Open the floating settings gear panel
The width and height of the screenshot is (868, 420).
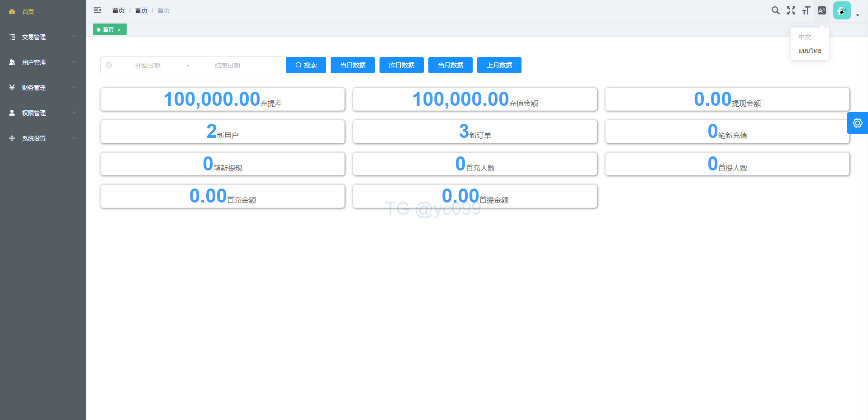[857, 123]
